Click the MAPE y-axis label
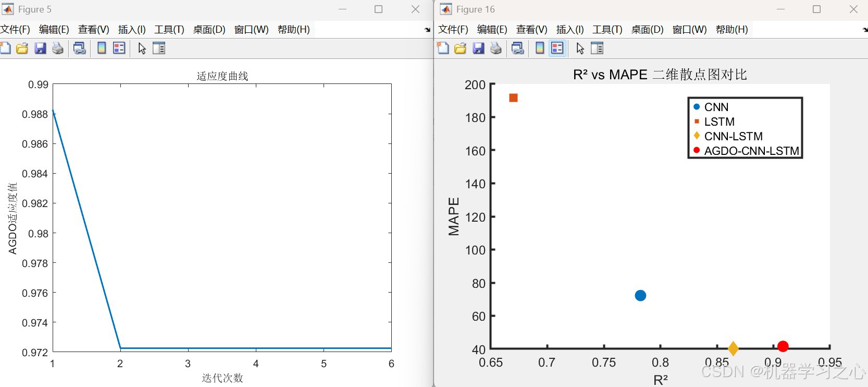 454,216
